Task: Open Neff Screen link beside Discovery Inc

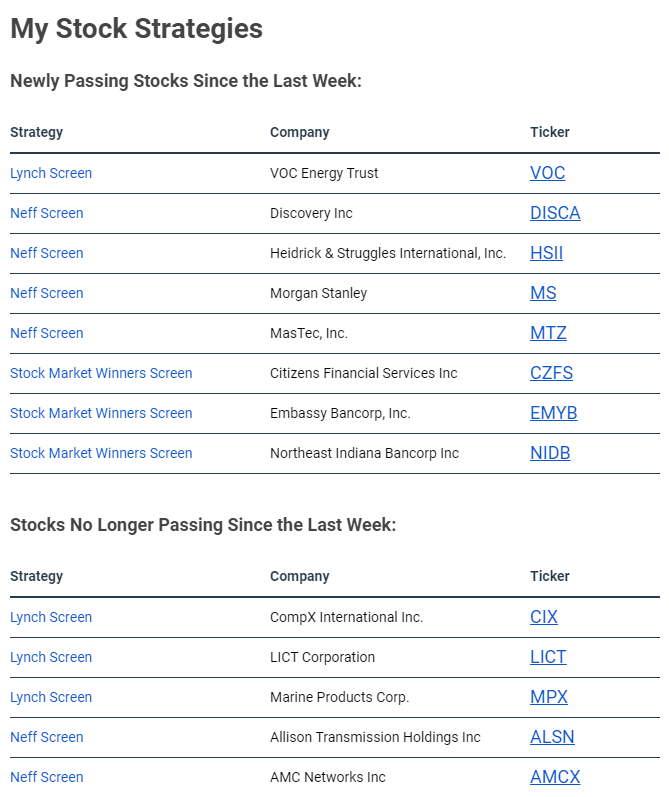Action: [47, 213]
